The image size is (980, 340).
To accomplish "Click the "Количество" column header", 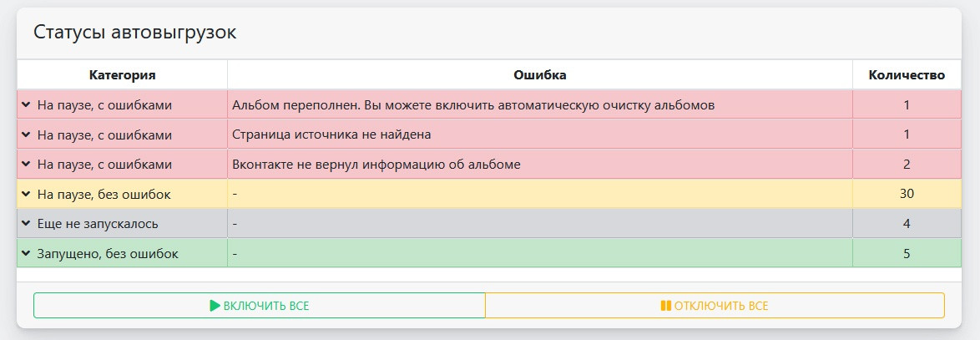I will [907, 75].
